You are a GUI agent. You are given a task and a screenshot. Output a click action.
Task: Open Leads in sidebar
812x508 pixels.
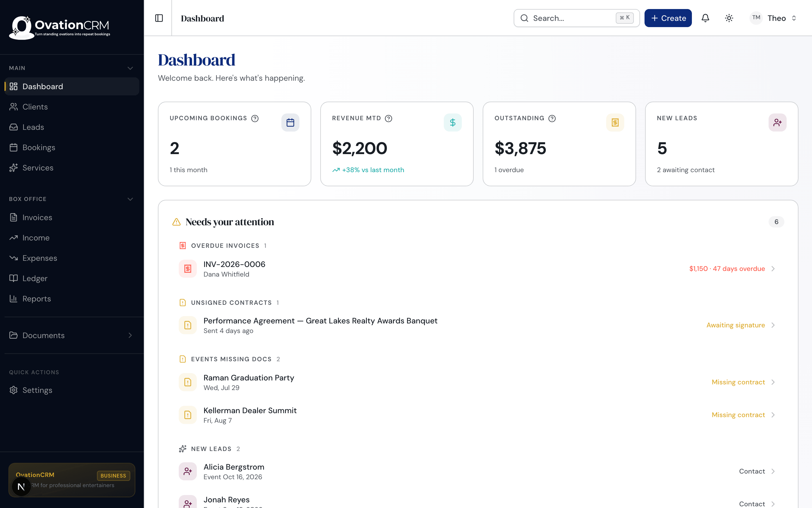tap(72, 127)
